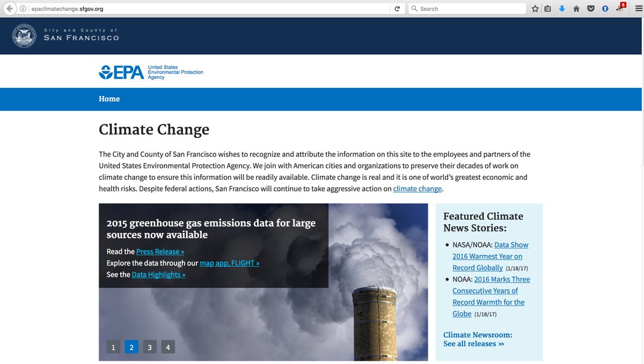The image size is (644, 364).
Task: Click the magnifier icon in search box
Action: coord(414,9)
